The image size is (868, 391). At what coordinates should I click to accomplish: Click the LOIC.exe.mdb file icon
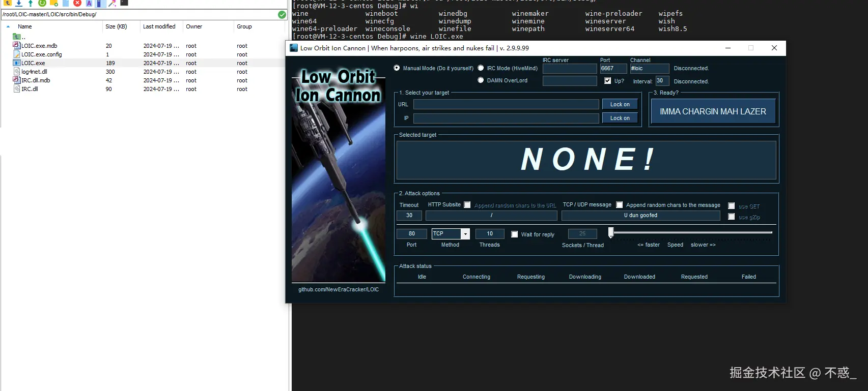[x=17, y=45]
